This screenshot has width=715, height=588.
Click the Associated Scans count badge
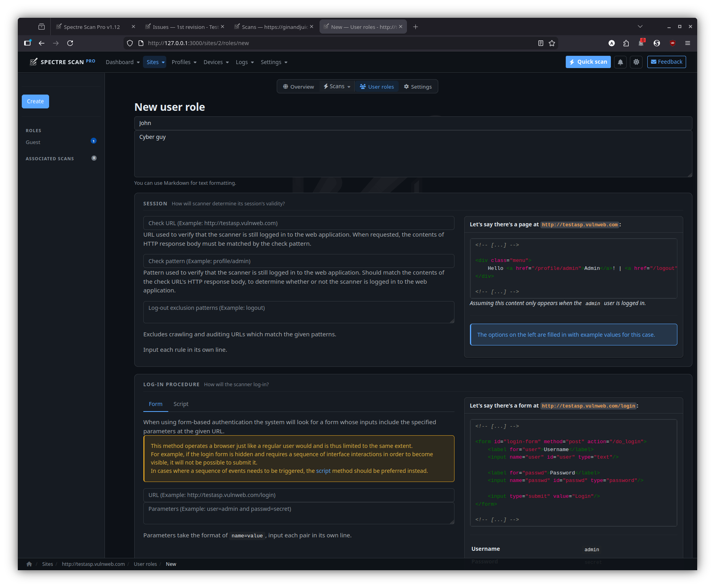pyautogui.click(x=94, y=158)
